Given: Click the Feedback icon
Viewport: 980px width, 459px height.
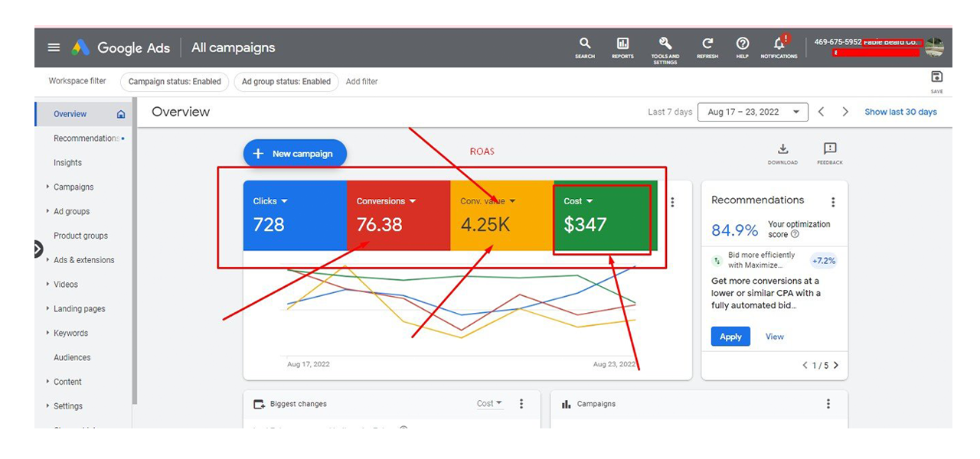Looking at the screenshot, I should pos(830,150).
